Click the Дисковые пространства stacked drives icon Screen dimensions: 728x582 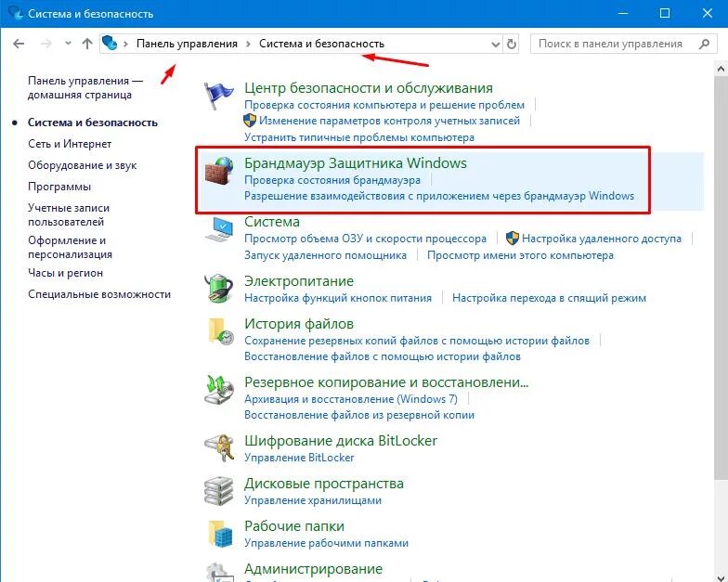point(219,491)
